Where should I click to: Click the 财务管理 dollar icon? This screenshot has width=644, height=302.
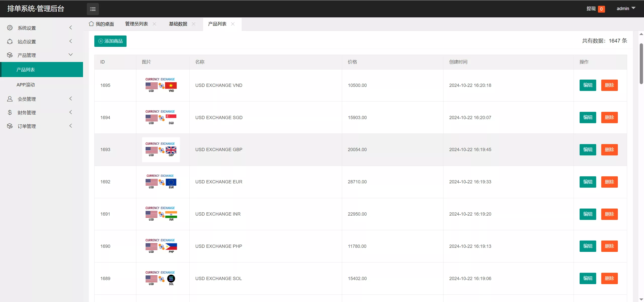[x=10, y=112]
